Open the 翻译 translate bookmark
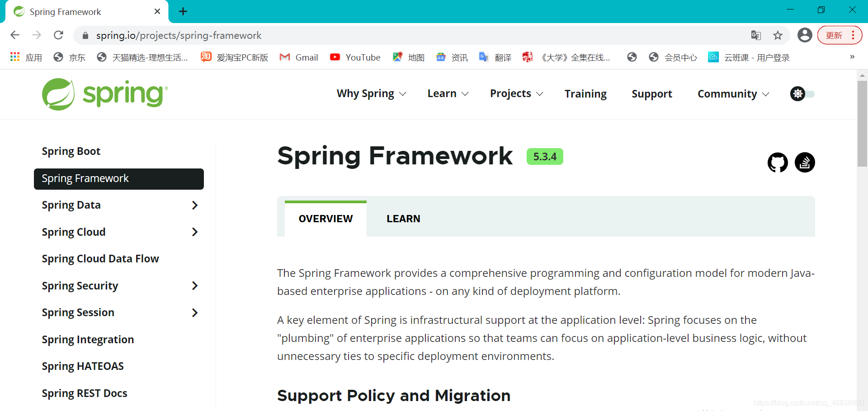This screenshot has height=411, width=868. pos(495,57)
